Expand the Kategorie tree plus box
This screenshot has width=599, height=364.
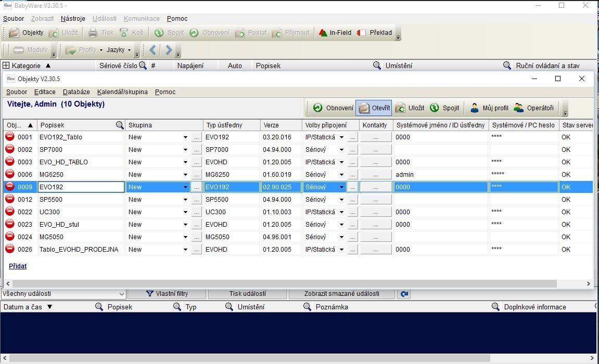(6, 66)
